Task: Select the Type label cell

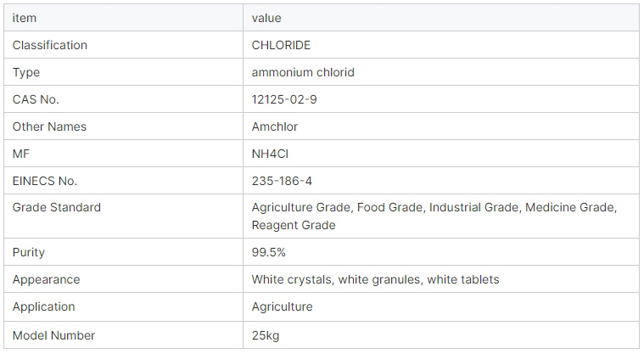Action: tap(123, 72)
